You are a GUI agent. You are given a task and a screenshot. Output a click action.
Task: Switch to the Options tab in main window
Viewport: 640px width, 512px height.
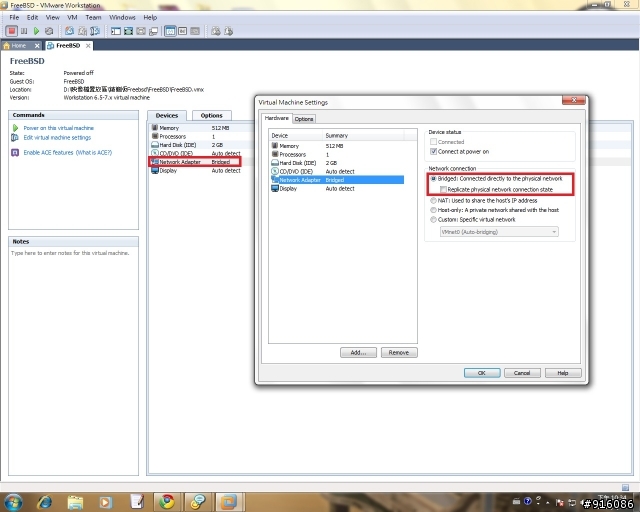coord(211,116)
